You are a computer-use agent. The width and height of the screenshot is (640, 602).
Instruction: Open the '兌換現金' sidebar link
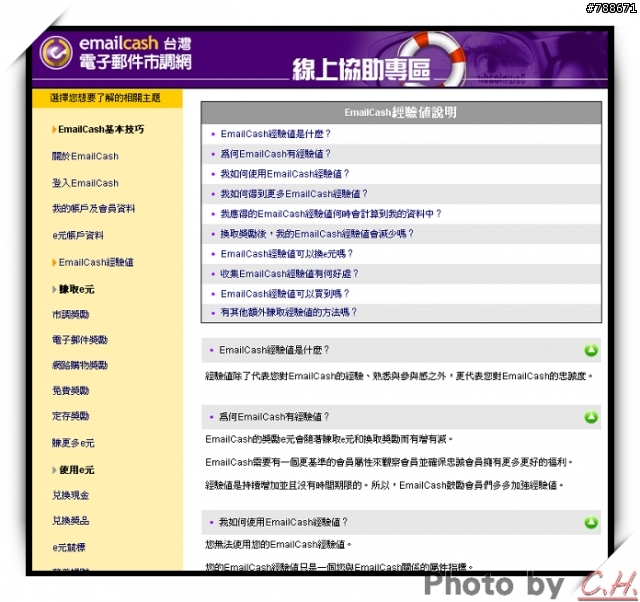[70, 495]
